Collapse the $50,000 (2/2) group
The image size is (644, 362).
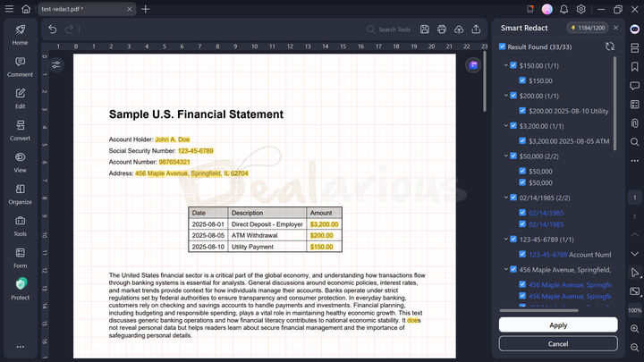(x=505, y=156)
